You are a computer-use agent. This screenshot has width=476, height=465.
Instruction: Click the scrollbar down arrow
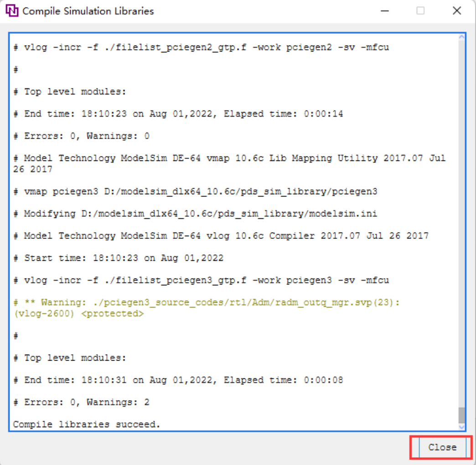[462, 426]
